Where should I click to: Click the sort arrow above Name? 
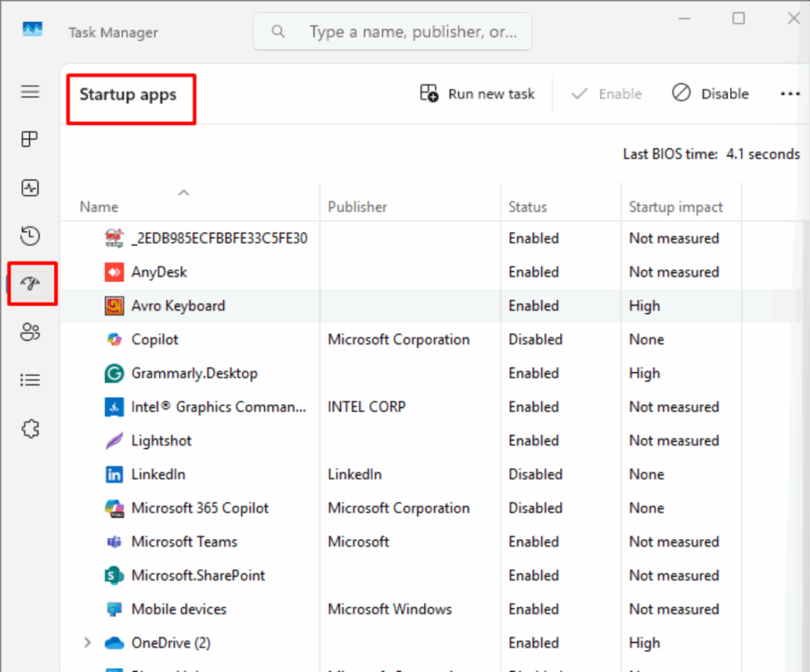tap(184, 193)
